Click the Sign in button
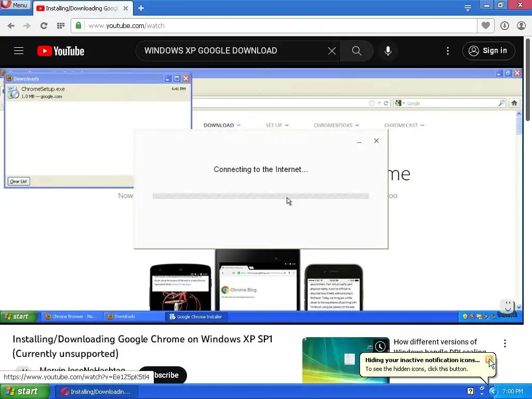 pos(488,51)
